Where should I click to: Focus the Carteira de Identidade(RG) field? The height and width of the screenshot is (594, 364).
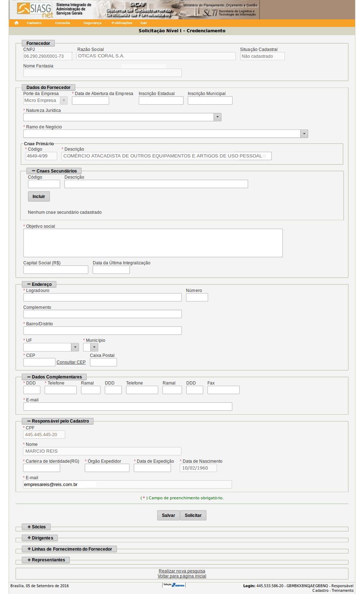(42, 468)
